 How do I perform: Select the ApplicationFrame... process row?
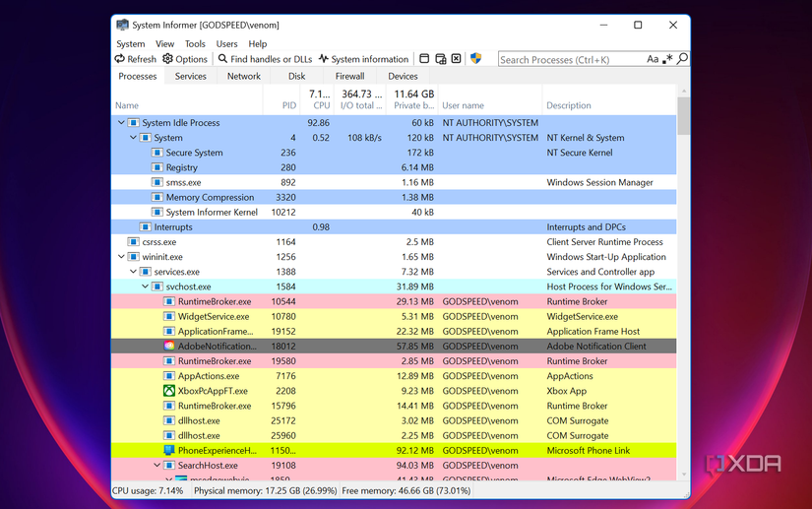(x=394, y=332)
